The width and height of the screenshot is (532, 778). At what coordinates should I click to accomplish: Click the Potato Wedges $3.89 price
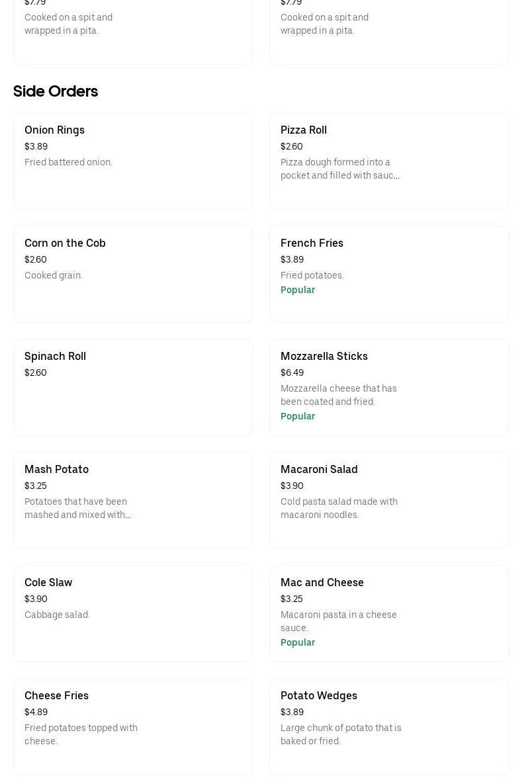tap(292, 712)
